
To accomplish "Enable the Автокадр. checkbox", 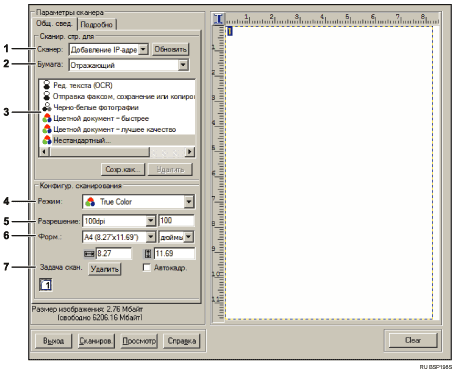I will pyautogui.click(x=147, y=267).
